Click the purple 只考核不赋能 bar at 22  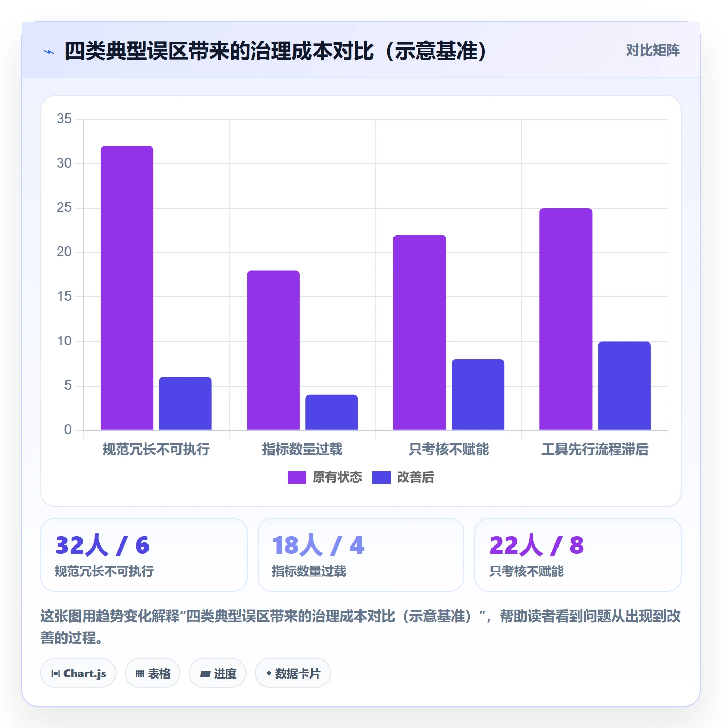point(419,333)
